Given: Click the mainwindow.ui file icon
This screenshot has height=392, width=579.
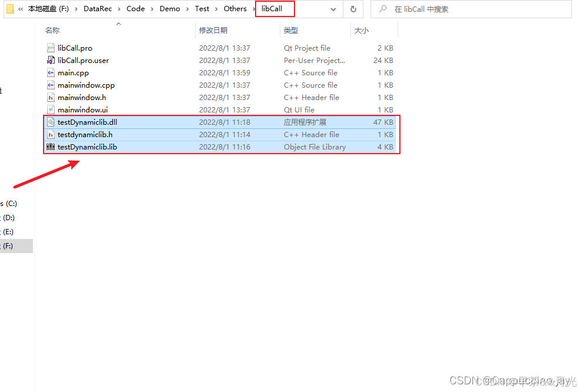Looking at the screenshot, I should coord(51,109).
